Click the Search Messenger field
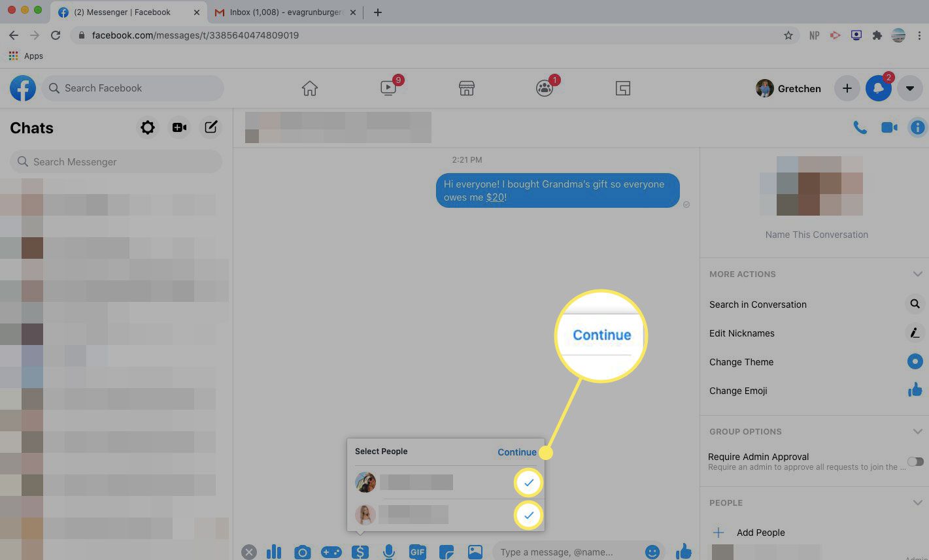 (116, 161)
